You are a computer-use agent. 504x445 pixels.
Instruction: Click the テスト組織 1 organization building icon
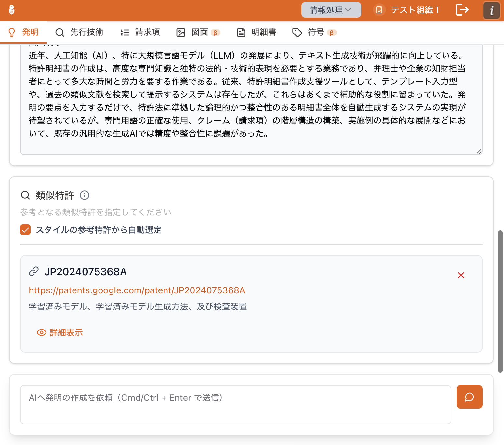[x=379, y=10]
